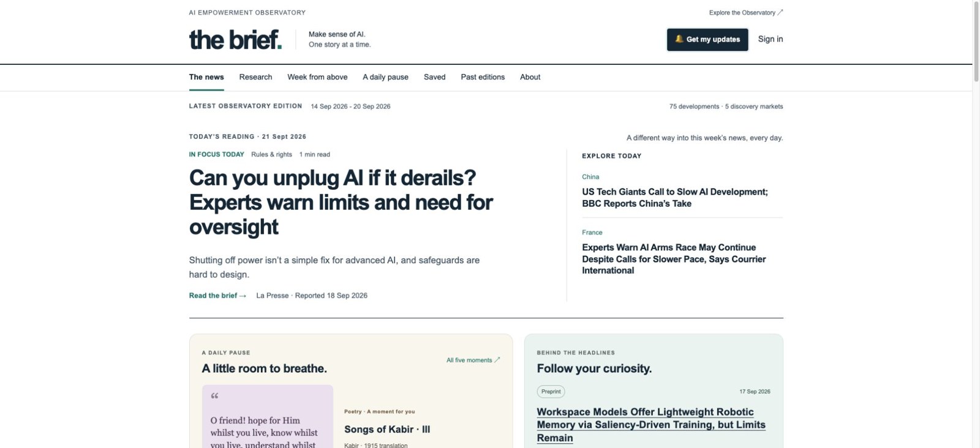
Task: Open The news tab
Action: point(206,77)
